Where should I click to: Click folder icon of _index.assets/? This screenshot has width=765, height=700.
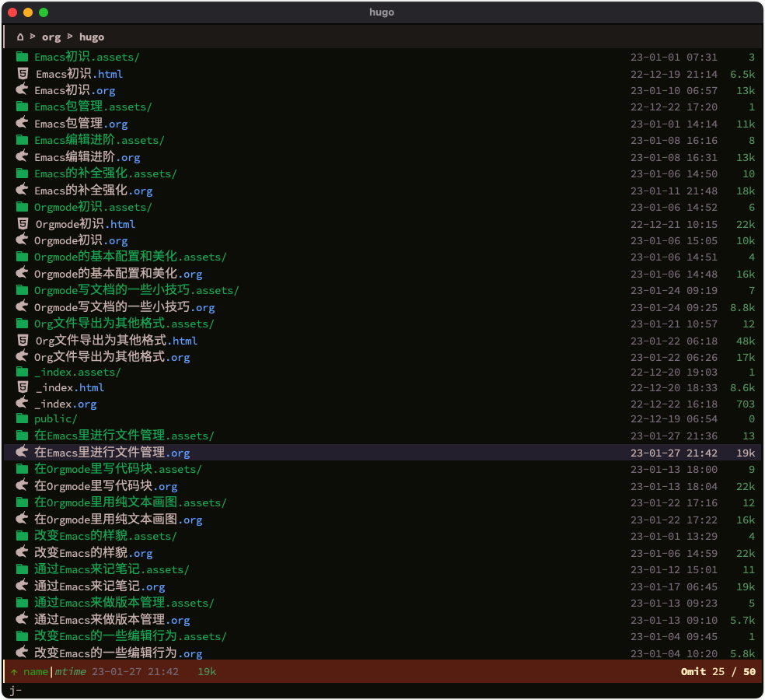(22, 372)
